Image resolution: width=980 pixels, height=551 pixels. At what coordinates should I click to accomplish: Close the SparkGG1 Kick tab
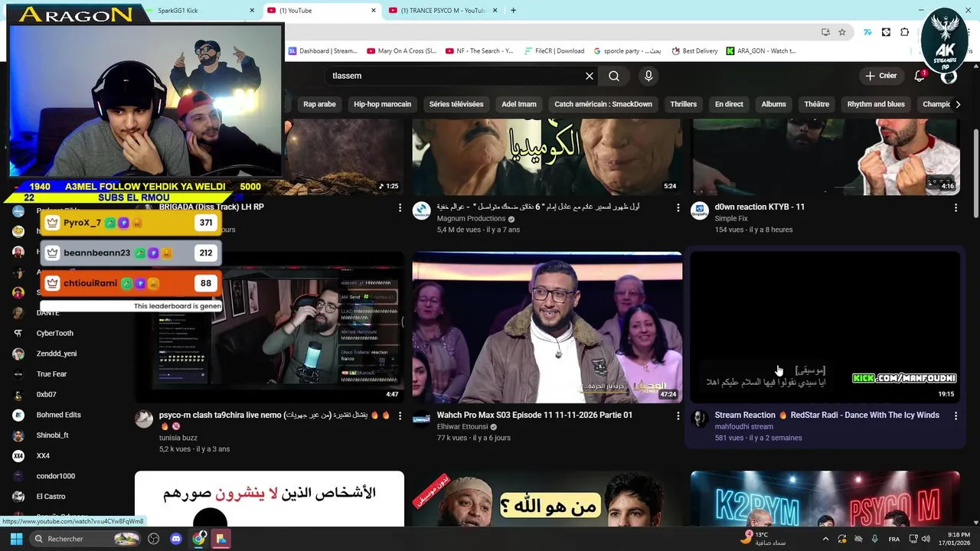[x=252, y=11]
